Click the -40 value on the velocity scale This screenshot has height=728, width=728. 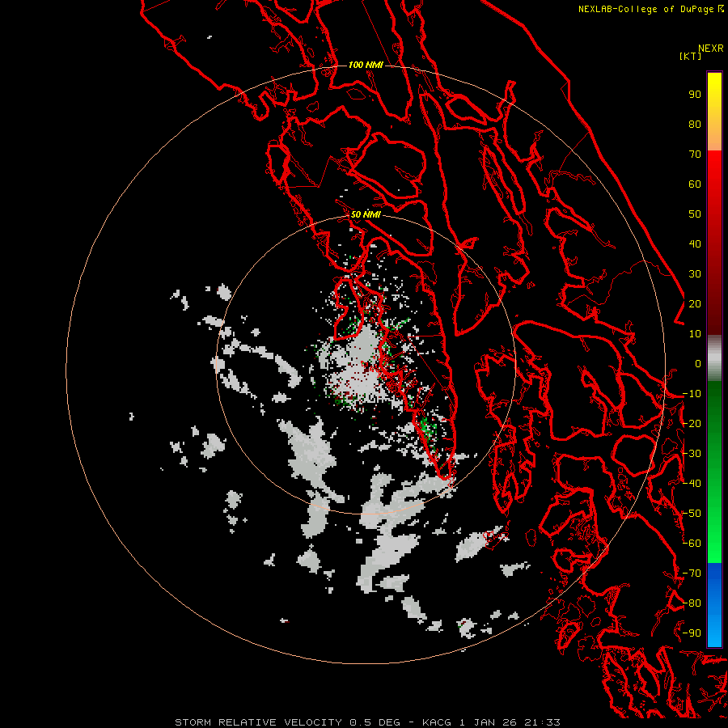pos(692,484)
